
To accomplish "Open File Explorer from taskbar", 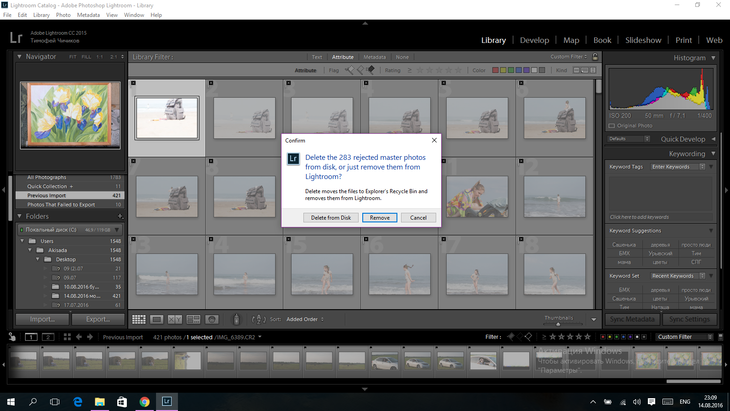I will point(100,401).
